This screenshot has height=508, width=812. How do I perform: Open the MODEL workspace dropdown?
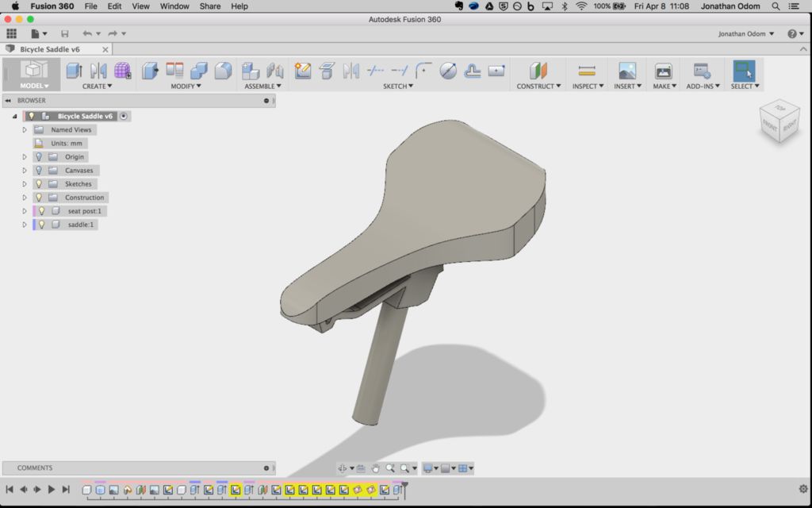[34, 86]
